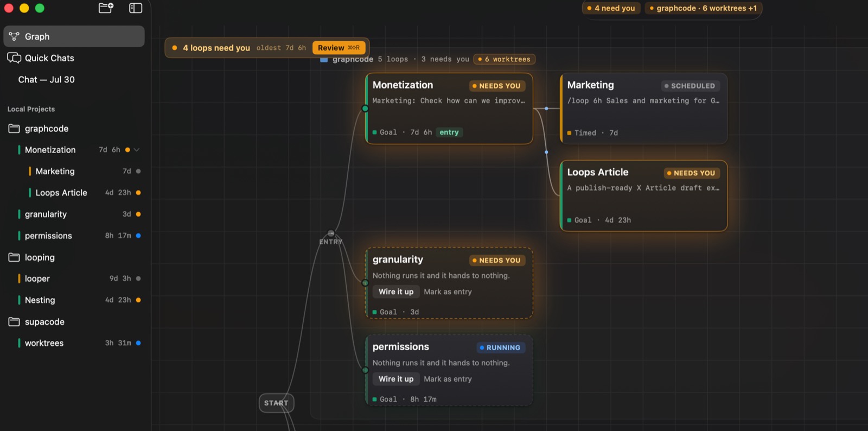
Task: Click the graphcode project row
Action: [x=74, y=129]
